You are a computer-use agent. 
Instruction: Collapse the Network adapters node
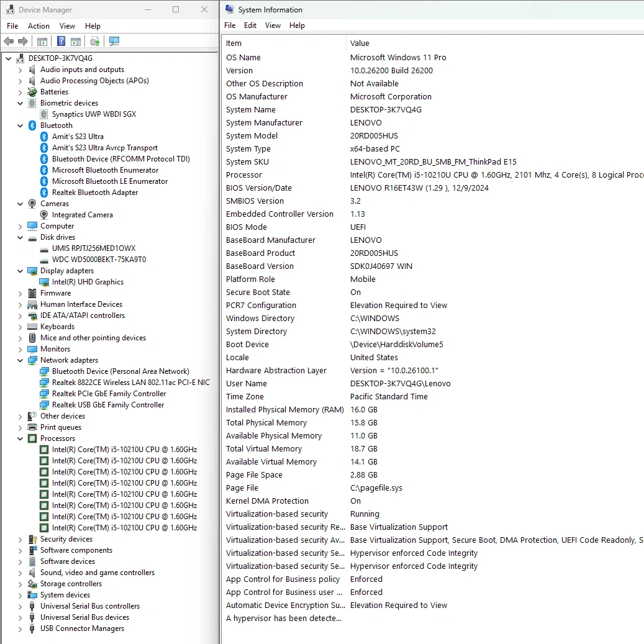(20, 360)
